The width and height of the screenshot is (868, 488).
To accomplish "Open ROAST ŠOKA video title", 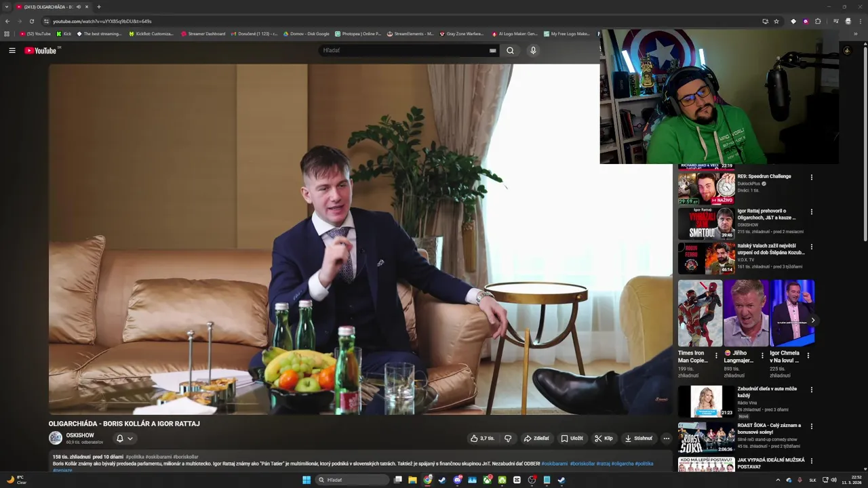I will tap(769, 428).
